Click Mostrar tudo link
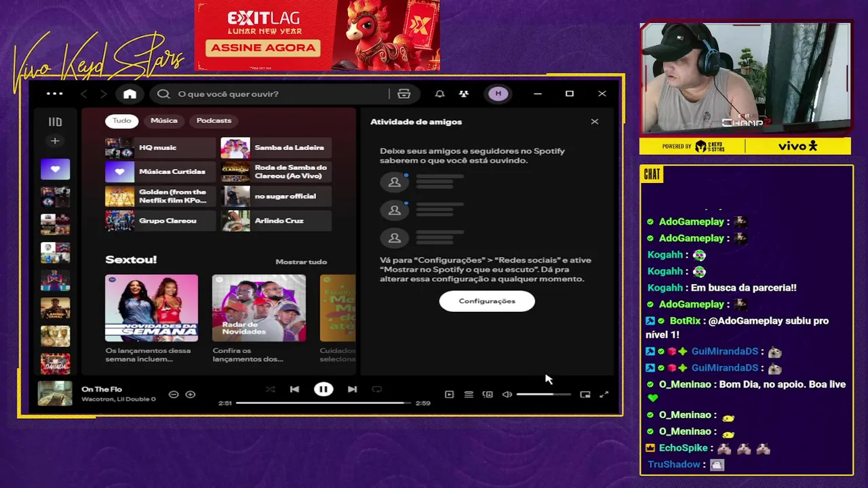Viewport: 868px width, 488px height. tap(301, 262)
